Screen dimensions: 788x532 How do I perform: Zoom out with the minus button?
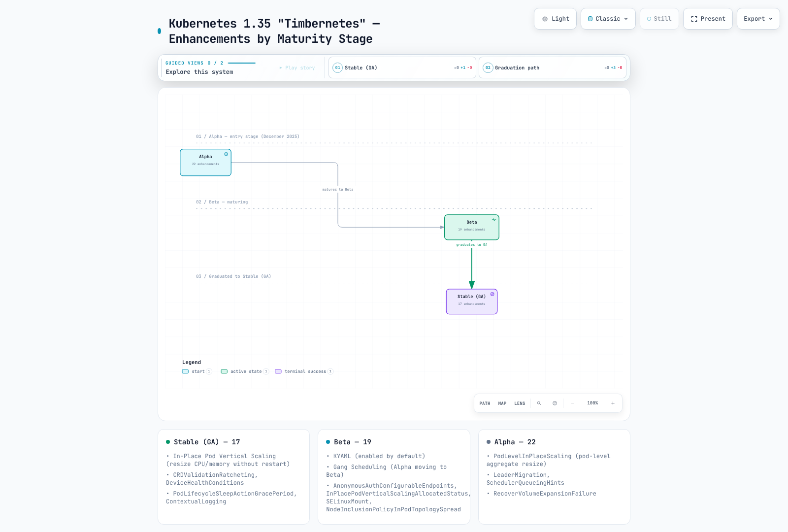pos(572,403)
